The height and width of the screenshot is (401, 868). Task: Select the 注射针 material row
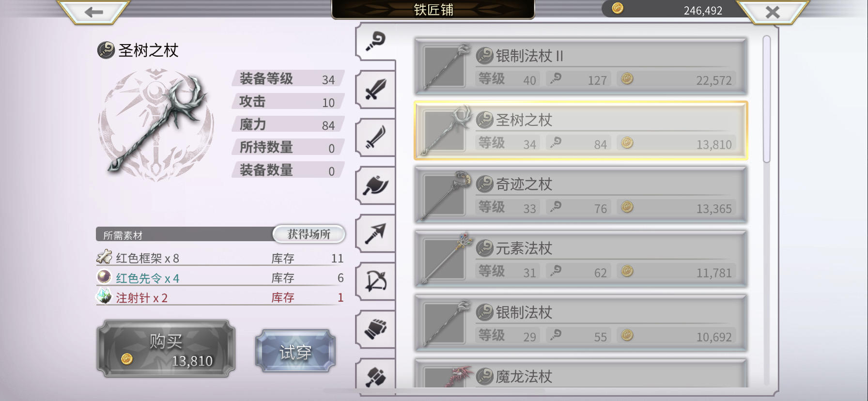(220, 297)
